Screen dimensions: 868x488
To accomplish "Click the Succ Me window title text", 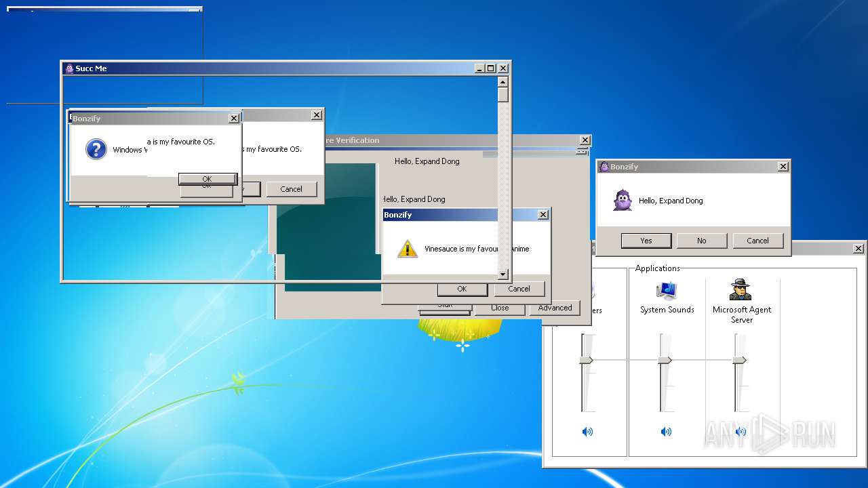I will pos(91,68).
